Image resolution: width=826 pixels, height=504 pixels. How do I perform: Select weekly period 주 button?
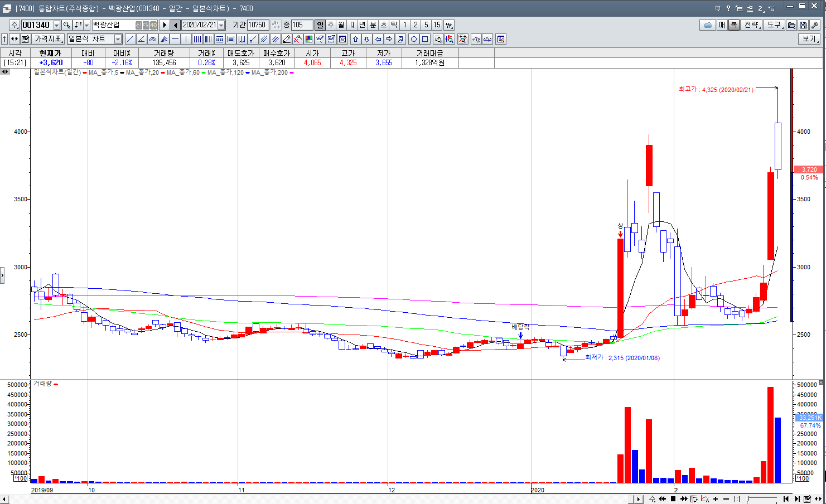point(331,25)
